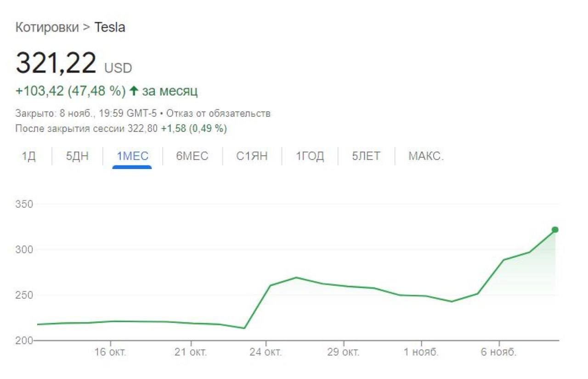588x379 pixels.
Task: Choose the 5ЛЕТ range tab
Action: (366, 156)
